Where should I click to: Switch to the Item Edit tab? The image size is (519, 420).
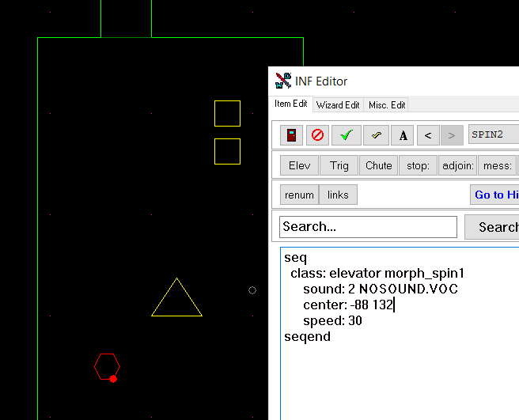(x=291, y=104)
